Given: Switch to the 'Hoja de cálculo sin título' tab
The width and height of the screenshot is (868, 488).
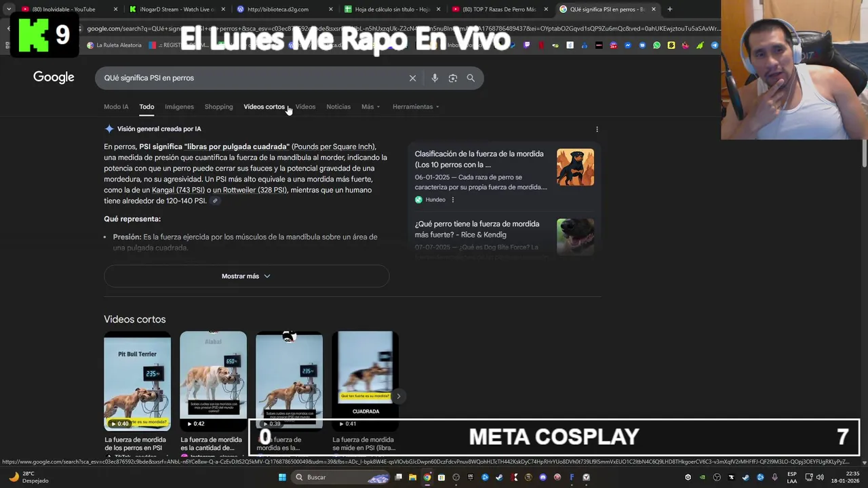Looking at the screenshot, I should [x=392, y=9].
